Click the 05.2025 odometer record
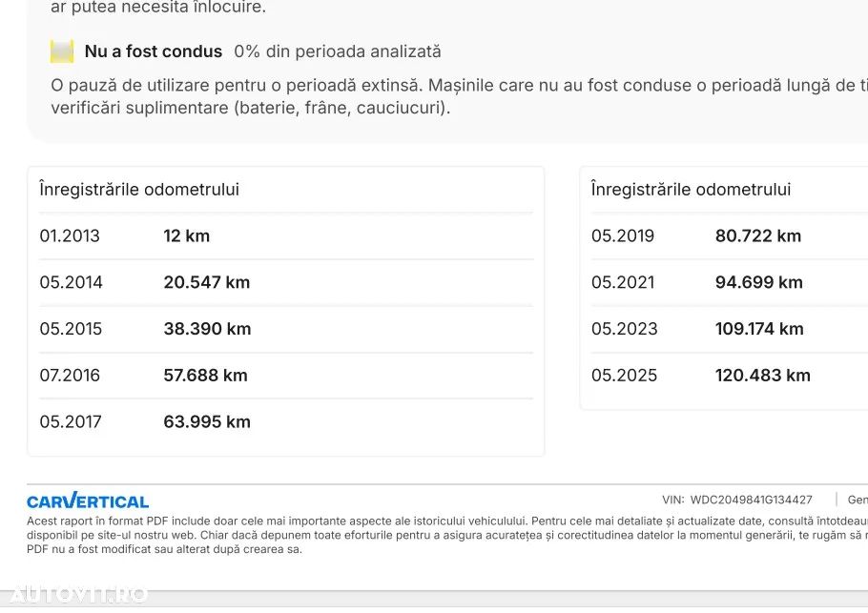This screenshot has width=868, height=613. (x=624, y=376)
